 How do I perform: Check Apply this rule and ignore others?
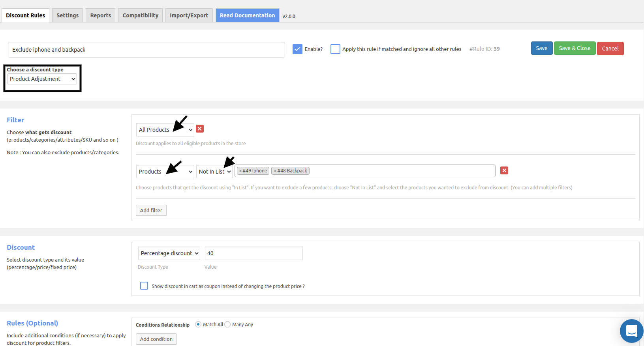coord(335,49)
